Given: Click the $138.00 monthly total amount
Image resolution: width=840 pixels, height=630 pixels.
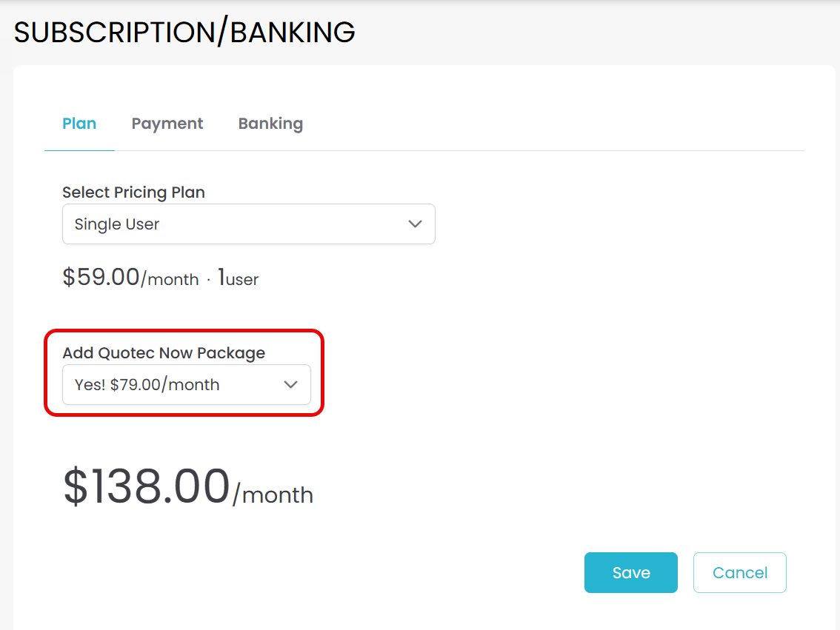Looking at the screenshot, I should [146, 487].
